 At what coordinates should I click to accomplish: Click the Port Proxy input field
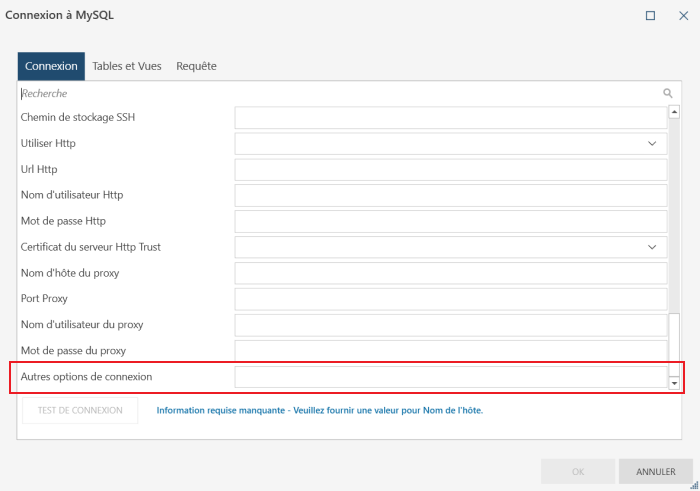(x=451, y=299)
